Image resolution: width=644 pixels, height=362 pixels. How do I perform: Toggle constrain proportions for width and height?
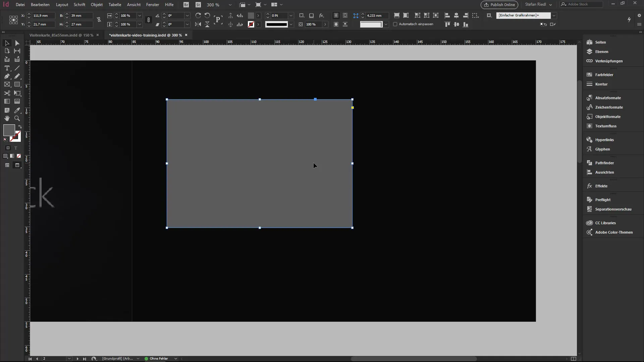pyautogui.click(x=99, y=20)
